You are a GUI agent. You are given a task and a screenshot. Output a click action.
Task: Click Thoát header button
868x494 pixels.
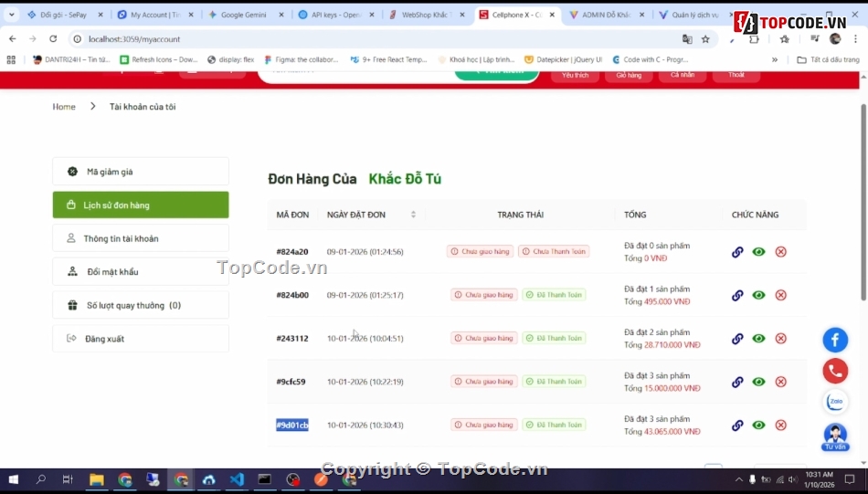[736, 75]
